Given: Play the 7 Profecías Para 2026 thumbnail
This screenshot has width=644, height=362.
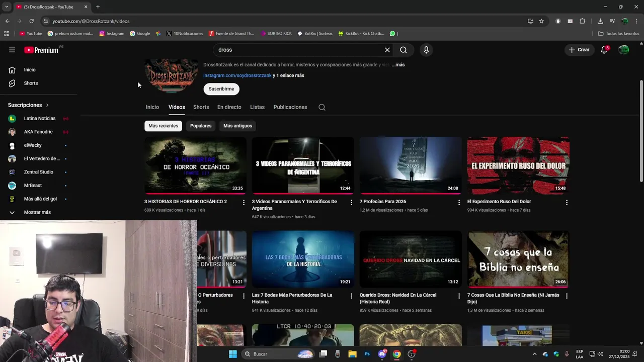Looking at the screenshot, I should 411,165.
